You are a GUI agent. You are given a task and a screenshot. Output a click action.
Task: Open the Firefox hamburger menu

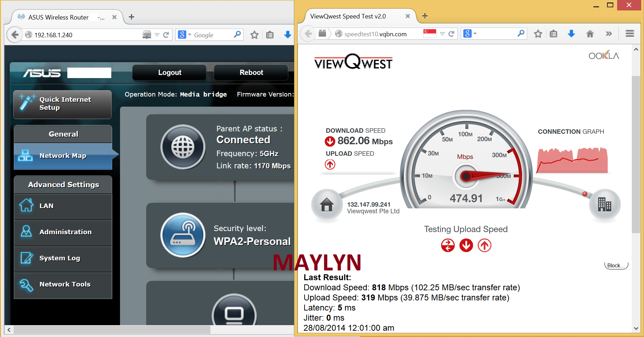click(x=630, y=34)
